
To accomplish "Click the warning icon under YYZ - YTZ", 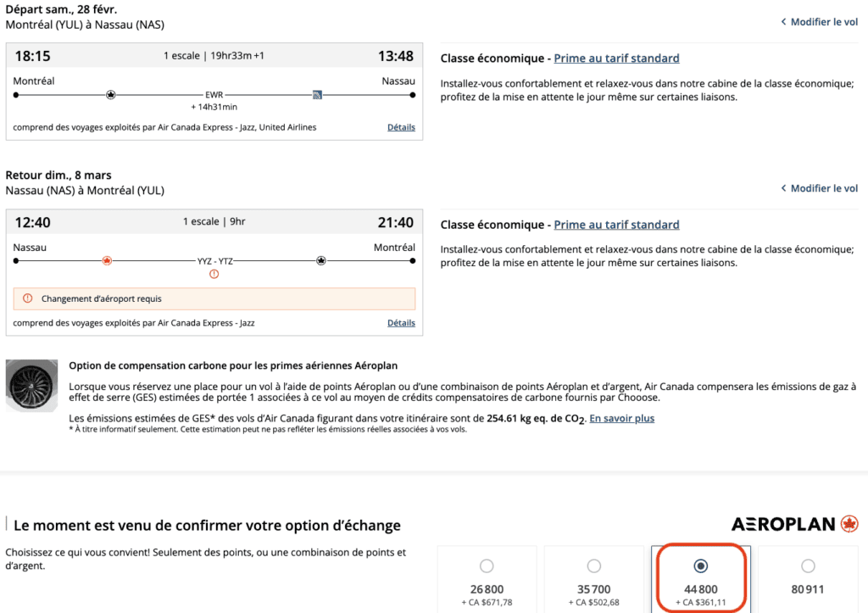I will [214, 274].
